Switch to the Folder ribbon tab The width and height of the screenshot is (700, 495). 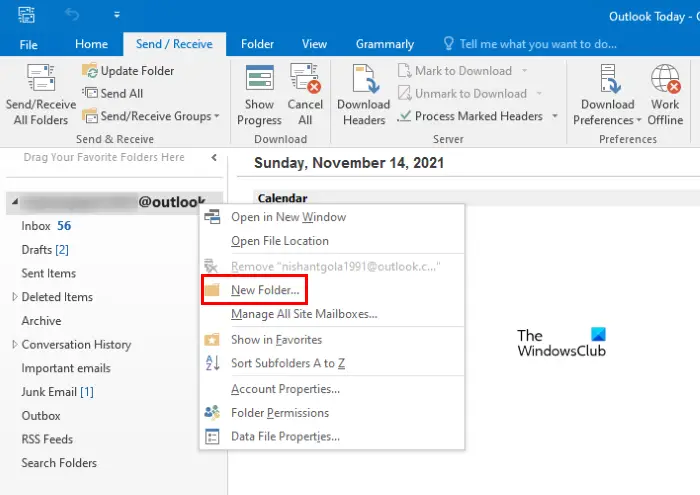point(257,44)
